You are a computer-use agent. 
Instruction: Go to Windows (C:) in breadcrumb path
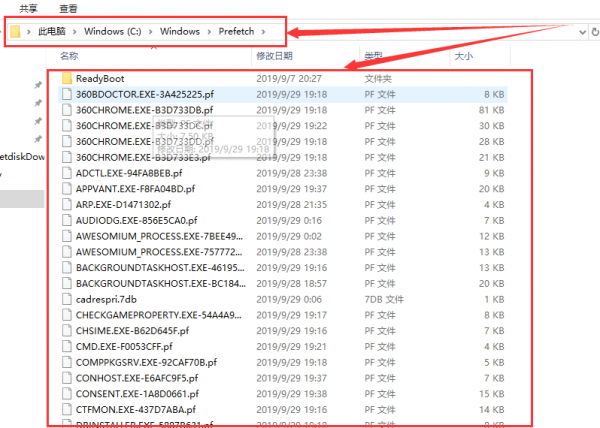click(112, 31)
